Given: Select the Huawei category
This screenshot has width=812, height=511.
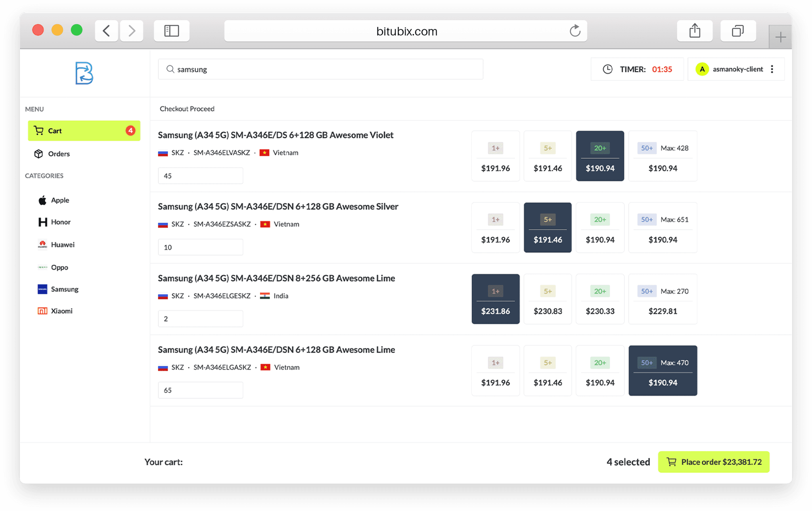Looking at the screenshot, I should [63, 244].
